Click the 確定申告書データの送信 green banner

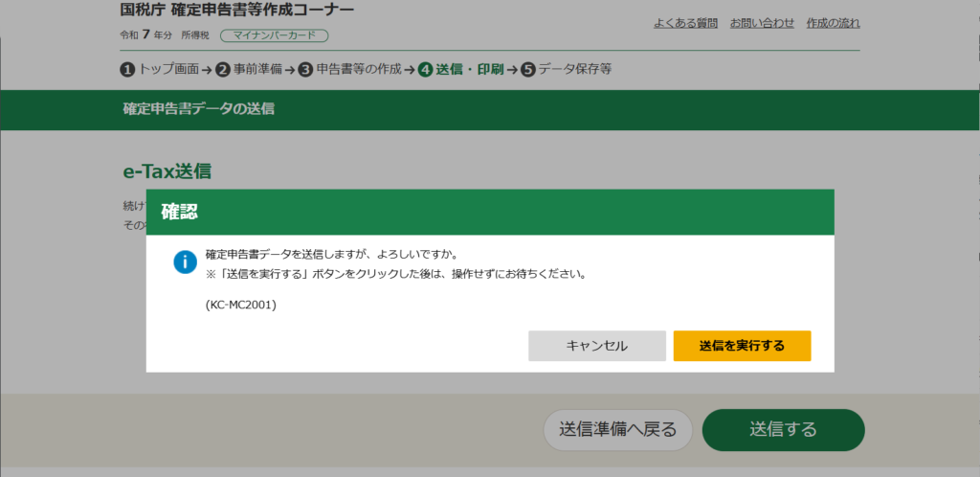click(x=199, y=109)
